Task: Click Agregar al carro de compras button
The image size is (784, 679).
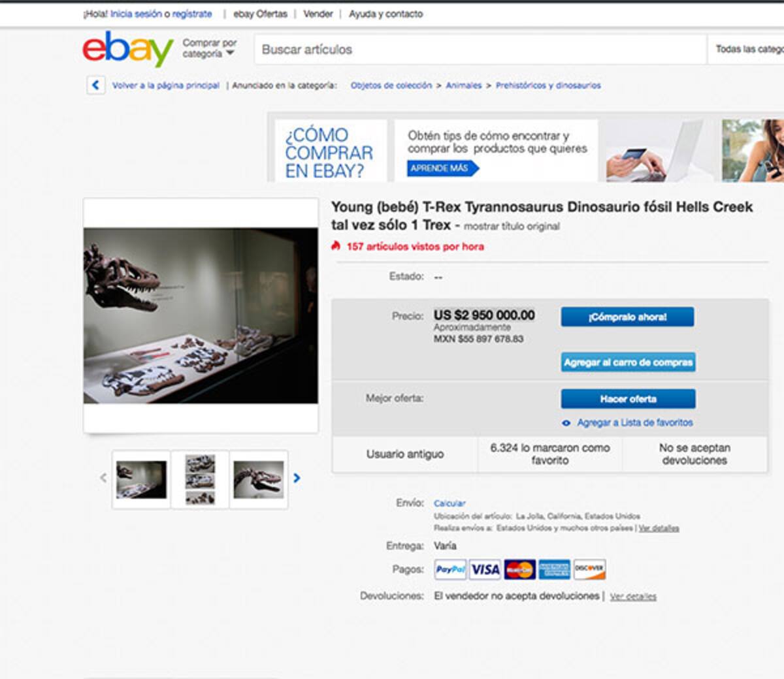Action: [x=628, y=362]
